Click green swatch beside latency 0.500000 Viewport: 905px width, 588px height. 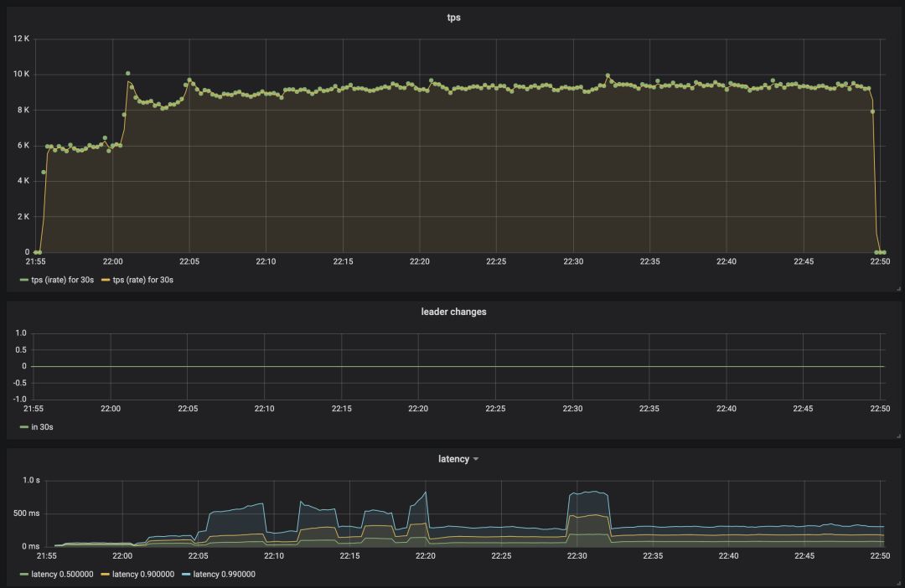point(24,575)
